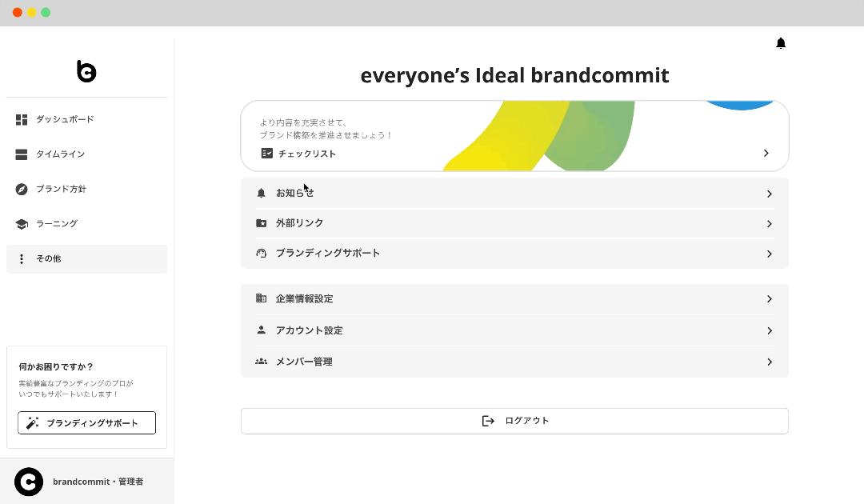
Task: Expand the アカウント設定 row chevron
Action: 769,330
